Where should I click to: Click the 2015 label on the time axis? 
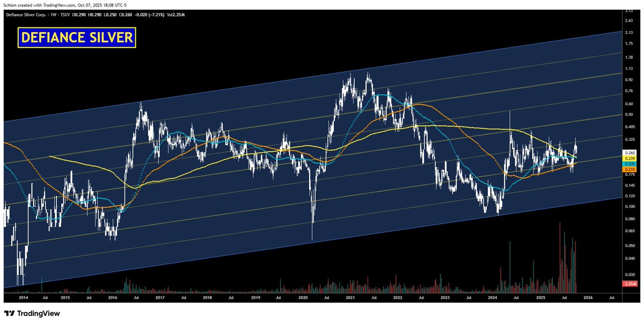65,297
